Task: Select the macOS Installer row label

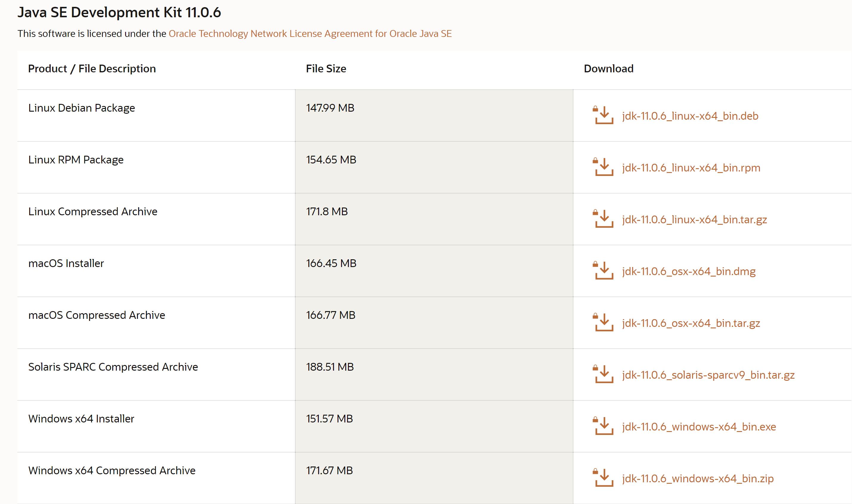Action: click(x=66, y=263)
